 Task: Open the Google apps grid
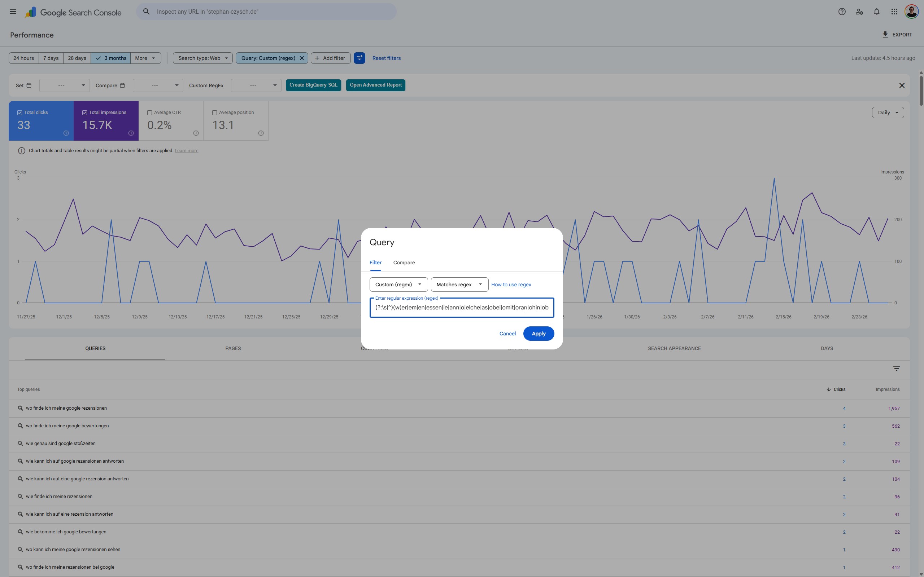(x=894, y=12)
